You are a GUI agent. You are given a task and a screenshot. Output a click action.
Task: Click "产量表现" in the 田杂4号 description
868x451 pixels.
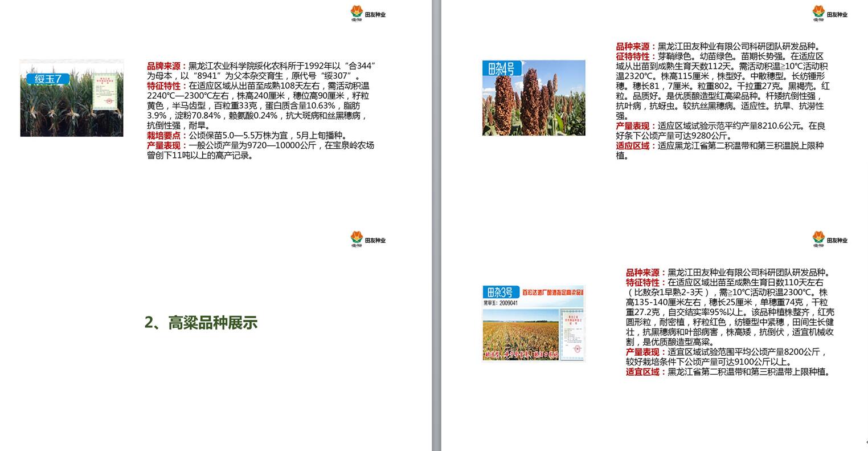coord(634,126)
